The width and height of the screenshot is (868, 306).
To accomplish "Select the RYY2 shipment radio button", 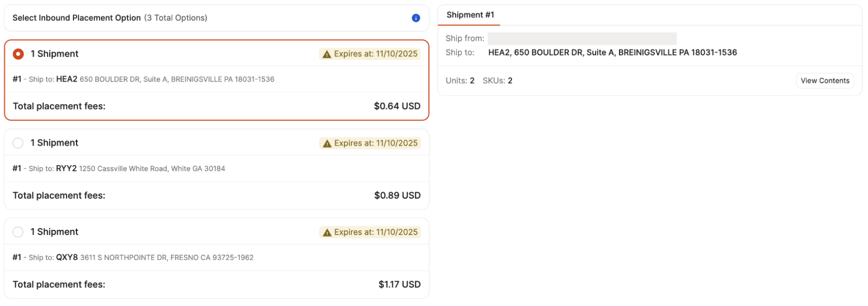I will pyautogui.click(x=18, y=143).
